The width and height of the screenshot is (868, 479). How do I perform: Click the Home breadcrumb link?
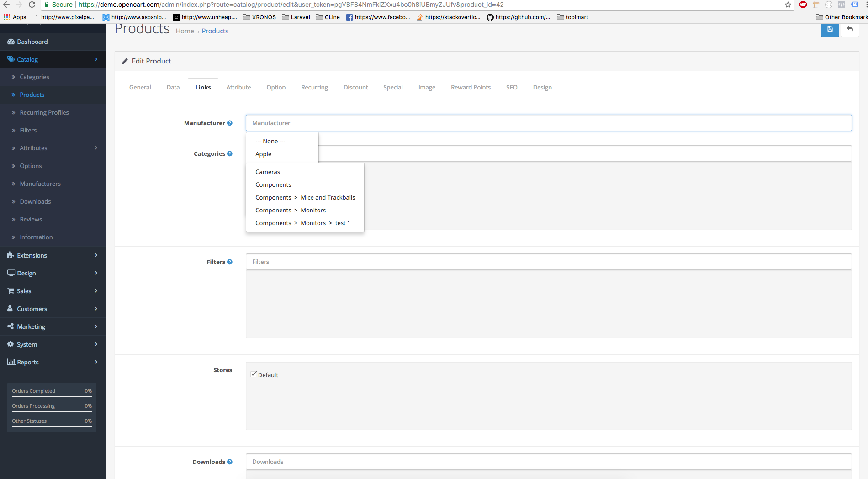(185, 31)
